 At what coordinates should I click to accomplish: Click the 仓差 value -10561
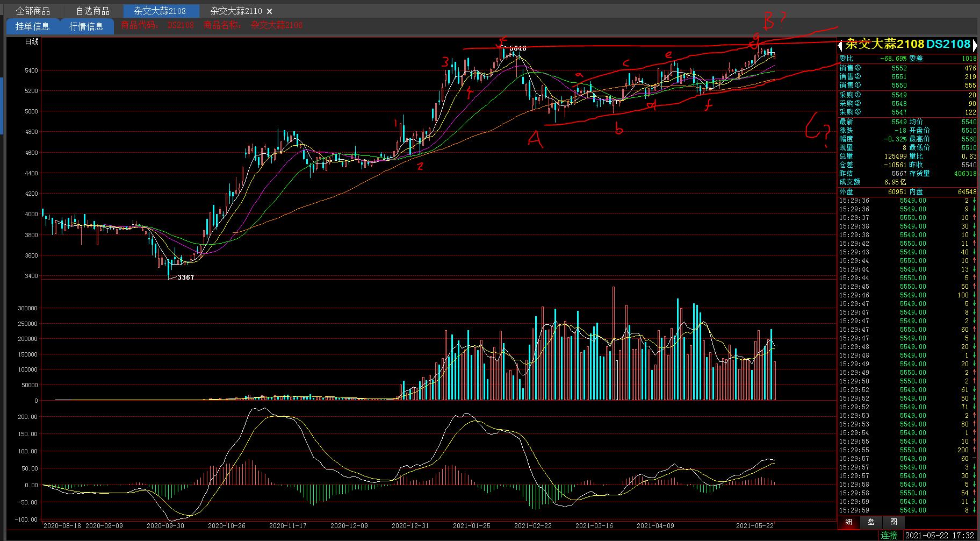tap(896, 165)
